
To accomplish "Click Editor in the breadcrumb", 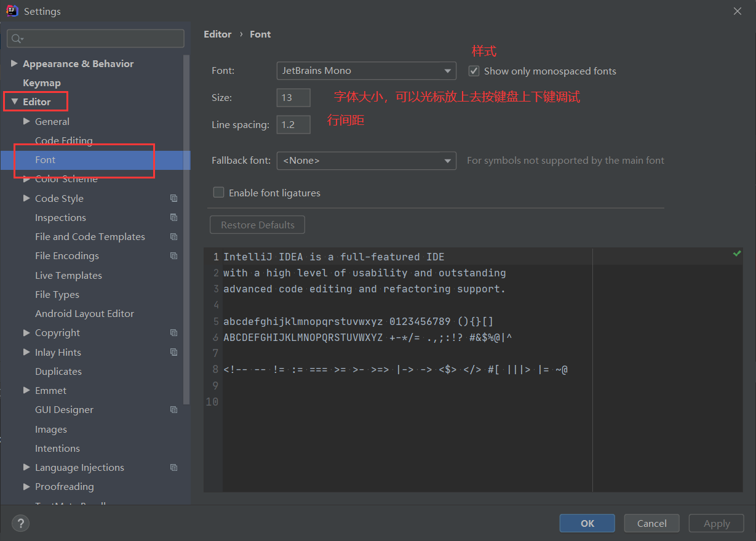I will click(x=218, y=34).
